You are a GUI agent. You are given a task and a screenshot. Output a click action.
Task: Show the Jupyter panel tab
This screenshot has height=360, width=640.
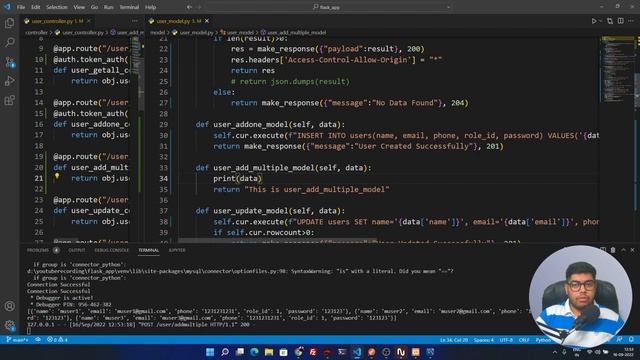pyautogui.click(x=177, y=250)
